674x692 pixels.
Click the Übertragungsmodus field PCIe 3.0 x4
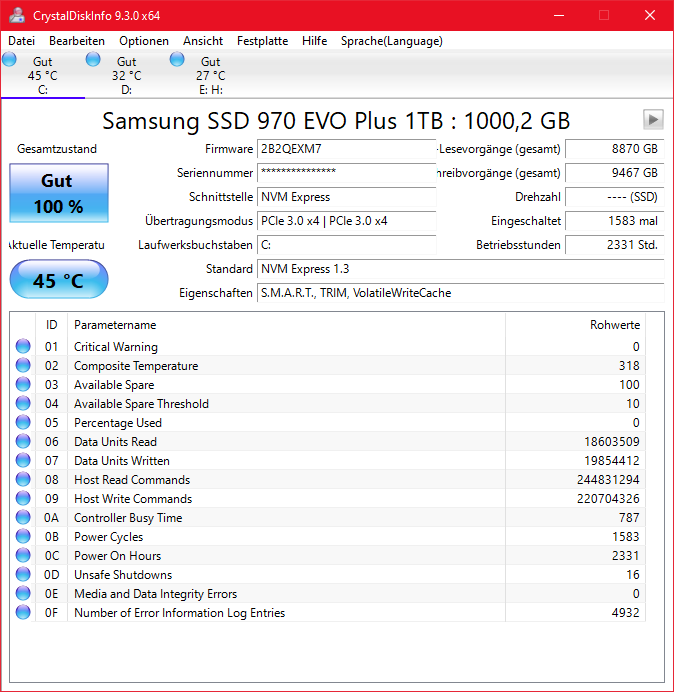[346, 221]
